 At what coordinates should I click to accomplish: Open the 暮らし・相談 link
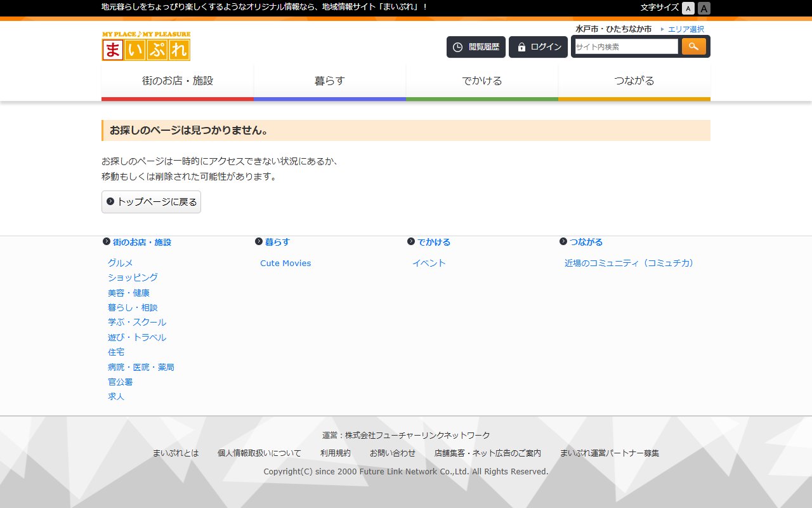[x=133, y=307]
